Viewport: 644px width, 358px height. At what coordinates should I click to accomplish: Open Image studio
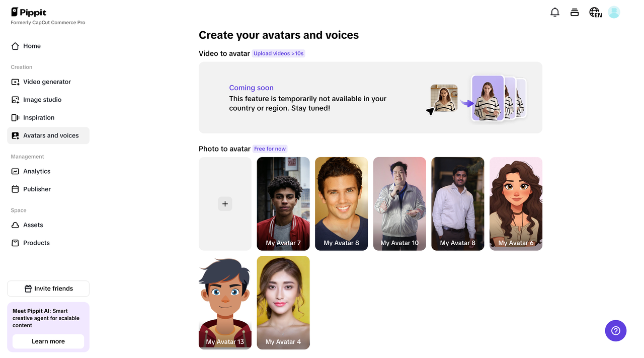[42, 100]
